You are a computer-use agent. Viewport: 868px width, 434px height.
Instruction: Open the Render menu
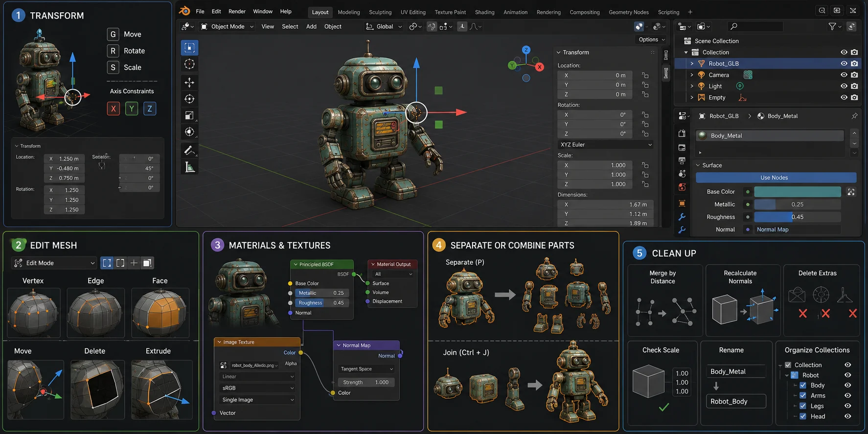tap(237, 11)
